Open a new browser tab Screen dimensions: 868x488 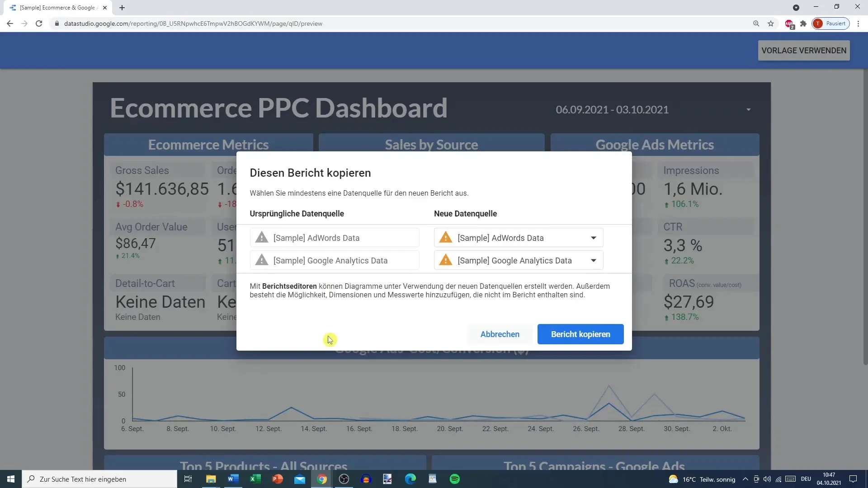(x=122, y=8)
